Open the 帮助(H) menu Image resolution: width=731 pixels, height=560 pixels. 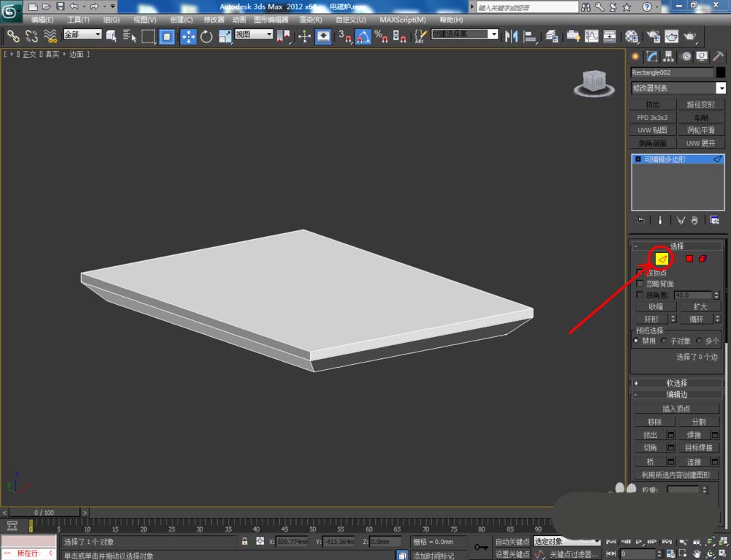point(451,20)
